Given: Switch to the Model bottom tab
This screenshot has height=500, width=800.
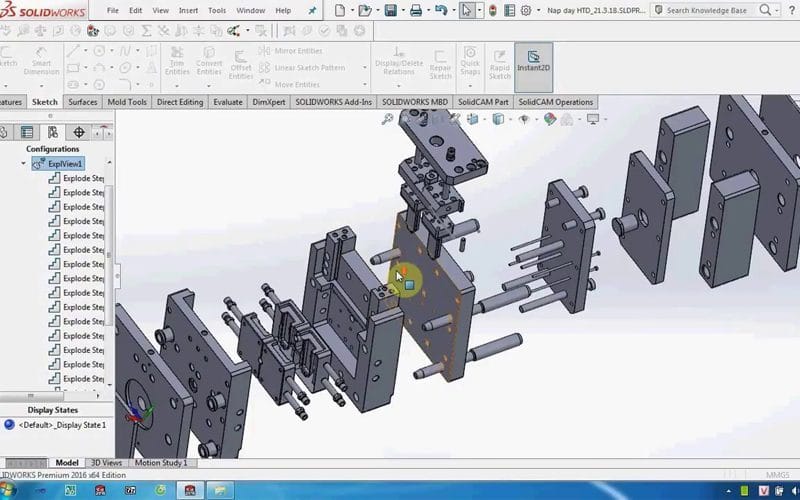Looking at the screenshot, I should 67,463.
